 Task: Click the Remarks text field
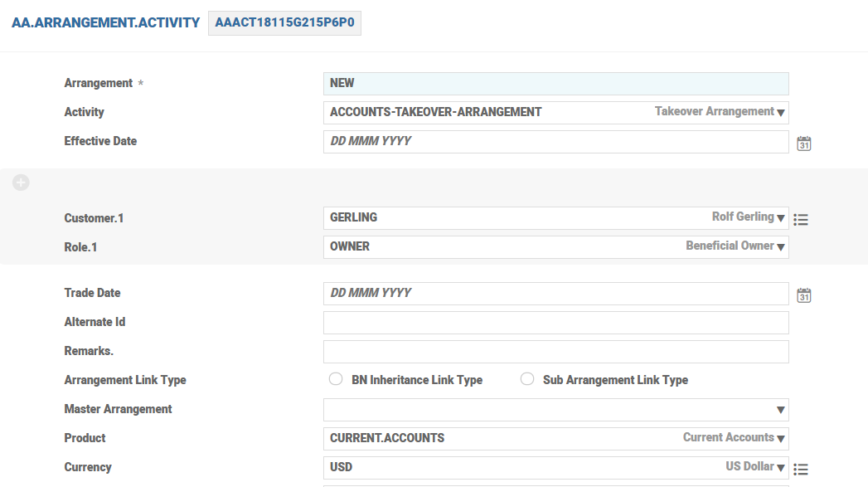(555, 352)
